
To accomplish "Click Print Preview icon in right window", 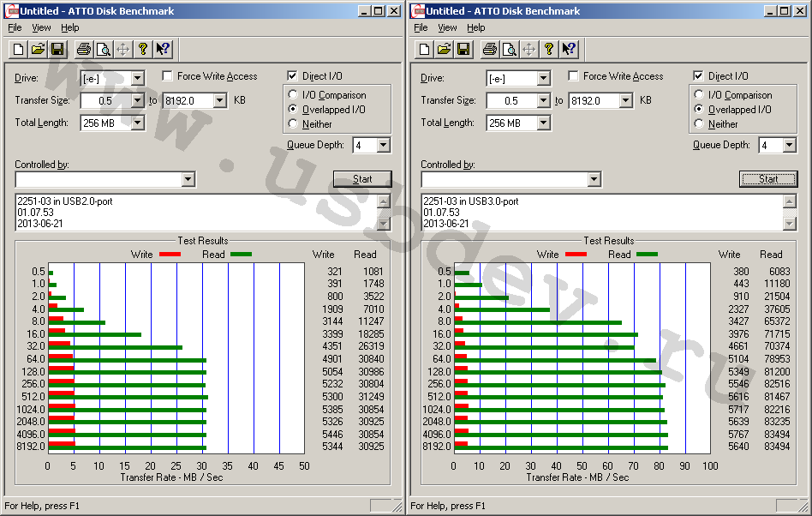I will 510,49.
